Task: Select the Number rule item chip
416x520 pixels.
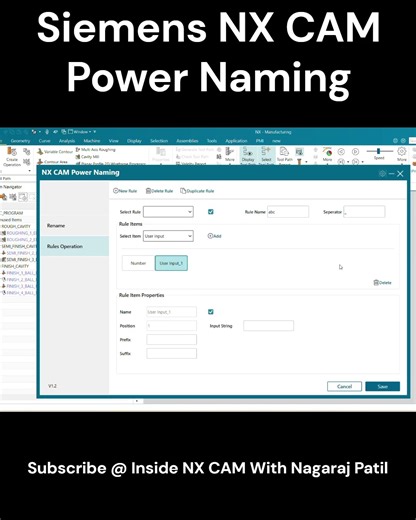Action: 138,263
